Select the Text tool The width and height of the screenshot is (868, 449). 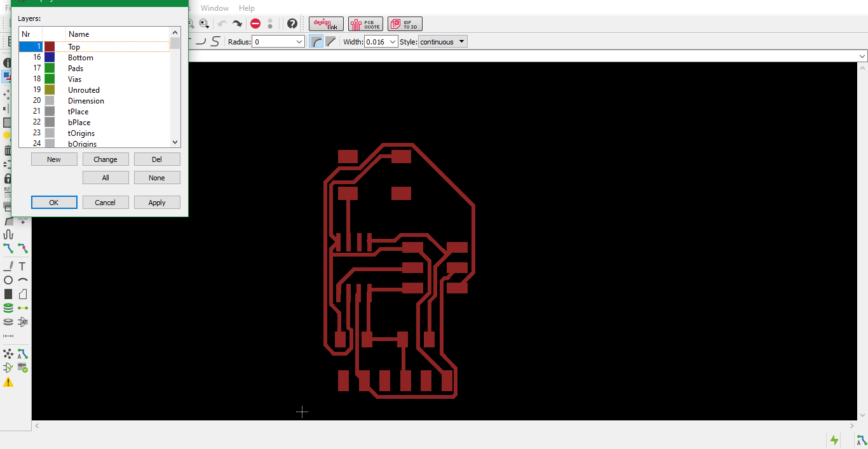click(23, 266)
